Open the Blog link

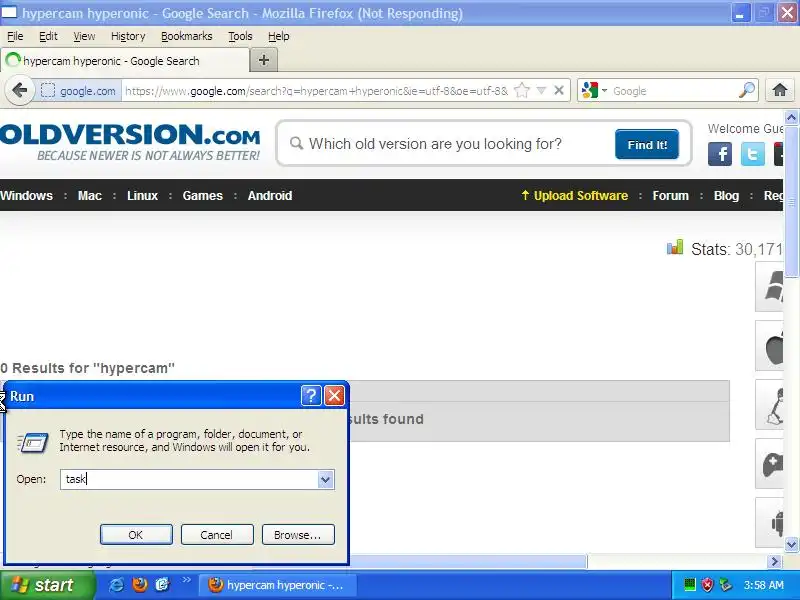pyautogui.click(x=727, y=196)
